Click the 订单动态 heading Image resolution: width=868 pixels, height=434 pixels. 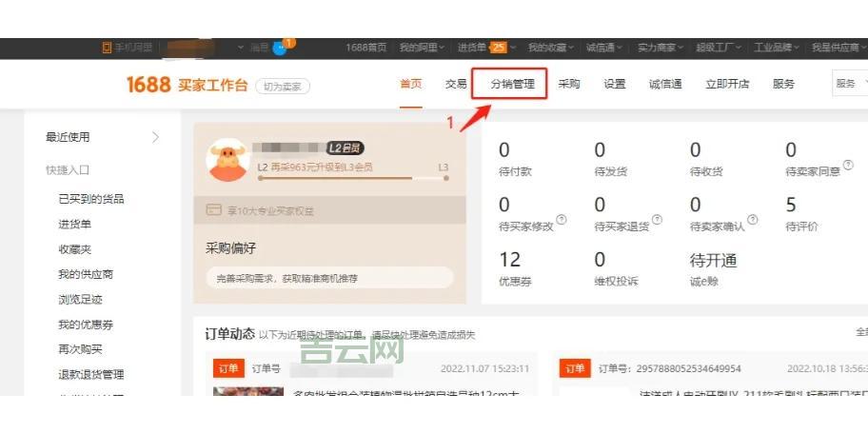tap(229, 334)
